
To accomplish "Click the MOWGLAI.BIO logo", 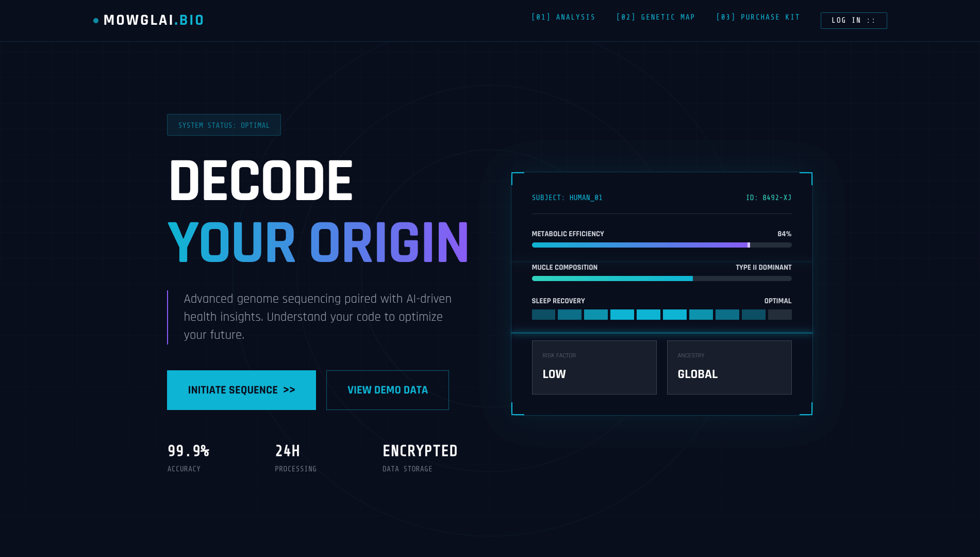I will (x=153, y=20).
